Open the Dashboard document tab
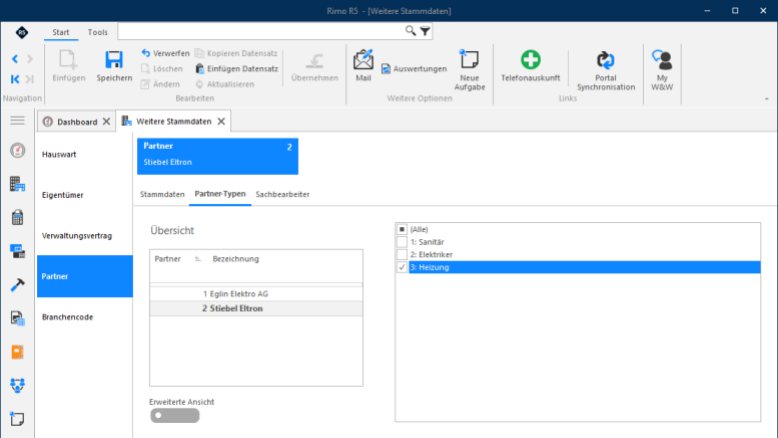The image size is (778, 438). click(77, 122)
